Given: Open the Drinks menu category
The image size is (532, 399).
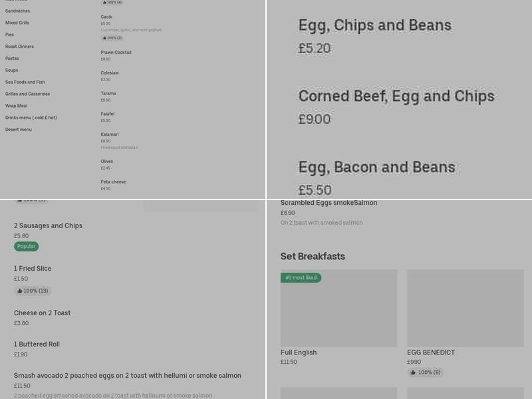Looking at the screenshot, I should click(31, 118).
